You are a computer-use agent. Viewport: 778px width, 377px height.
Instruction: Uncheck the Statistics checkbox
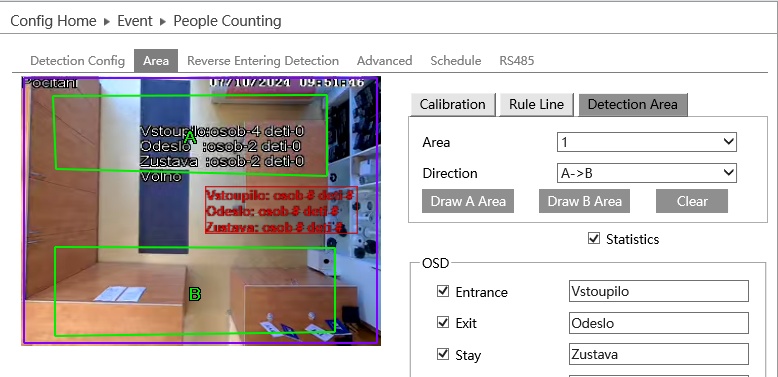(x=593, y=239)
